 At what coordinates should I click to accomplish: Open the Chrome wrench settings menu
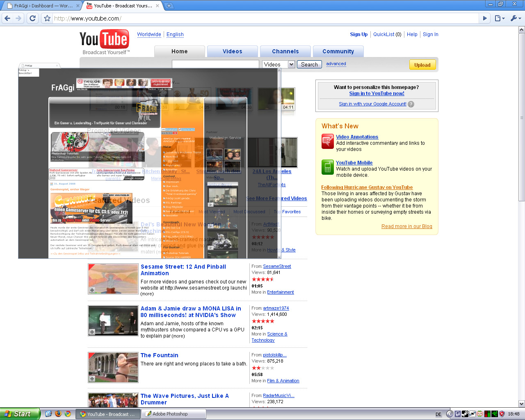click(x=516, y=18)
